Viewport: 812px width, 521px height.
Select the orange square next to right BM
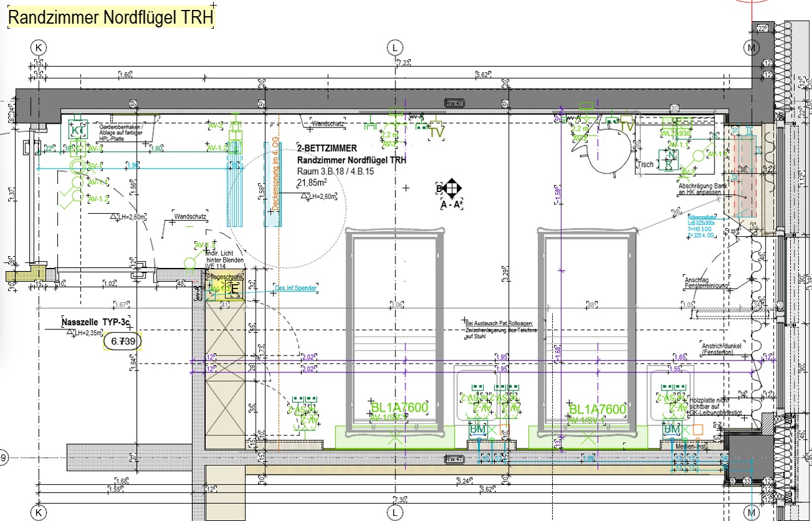pyautogui.click(x=698, y=429)
